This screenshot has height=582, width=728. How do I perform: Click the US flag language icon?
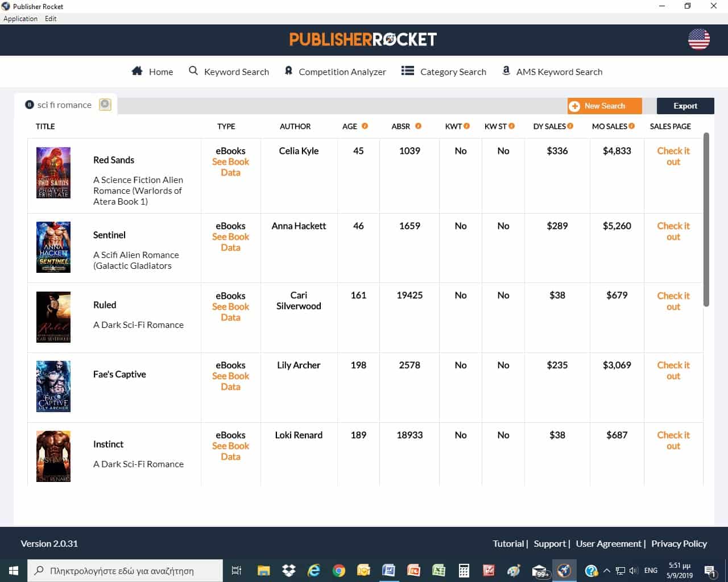(698, 40)
